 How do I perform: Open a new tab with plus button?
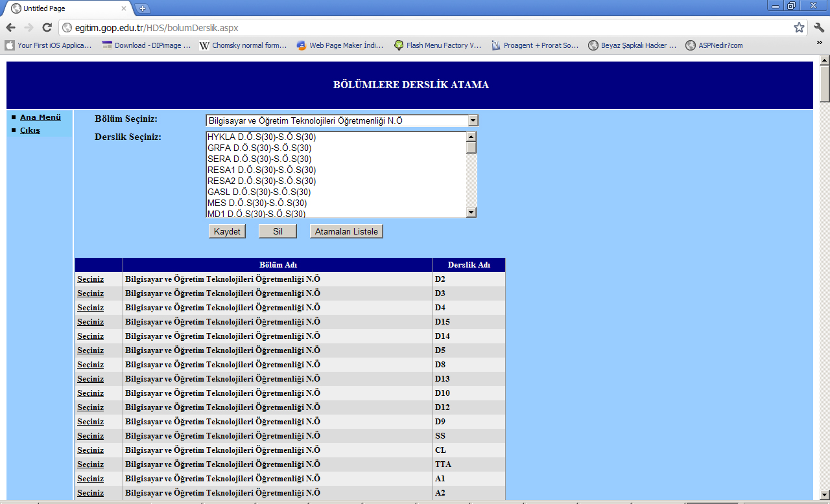point(143,8)
